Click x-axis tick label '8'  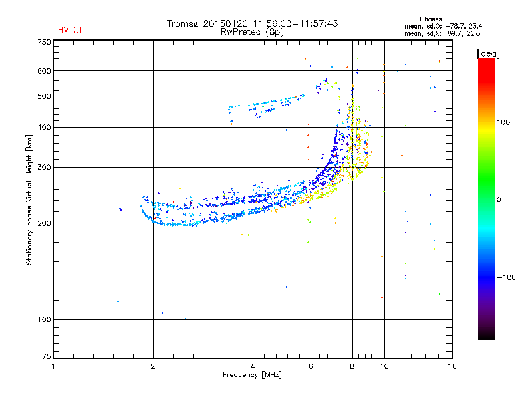[352, 366]
